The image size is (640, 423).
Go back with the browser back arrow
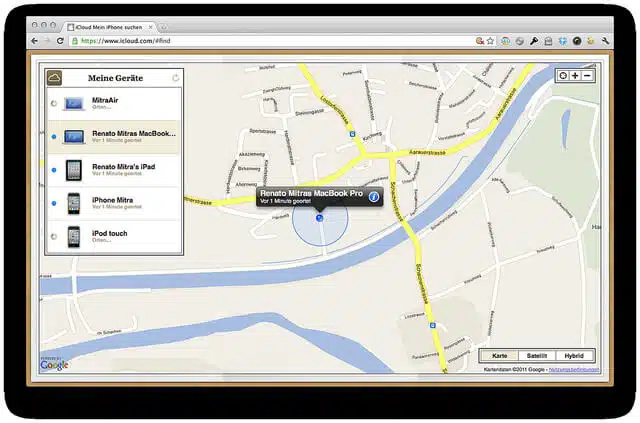point(35,41)
